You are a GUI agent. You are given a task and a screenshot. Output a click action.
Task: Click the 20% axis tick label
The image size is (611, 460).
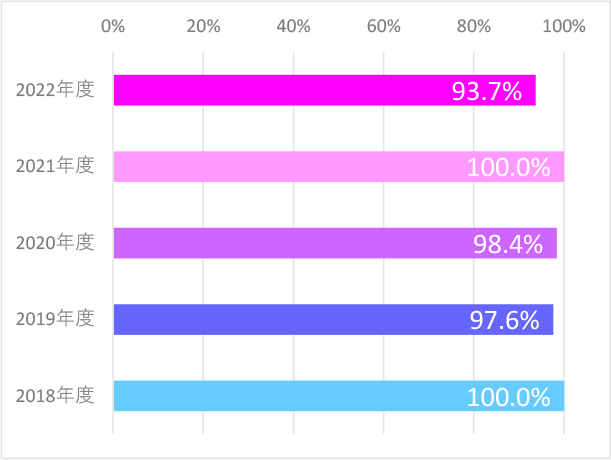203,27
